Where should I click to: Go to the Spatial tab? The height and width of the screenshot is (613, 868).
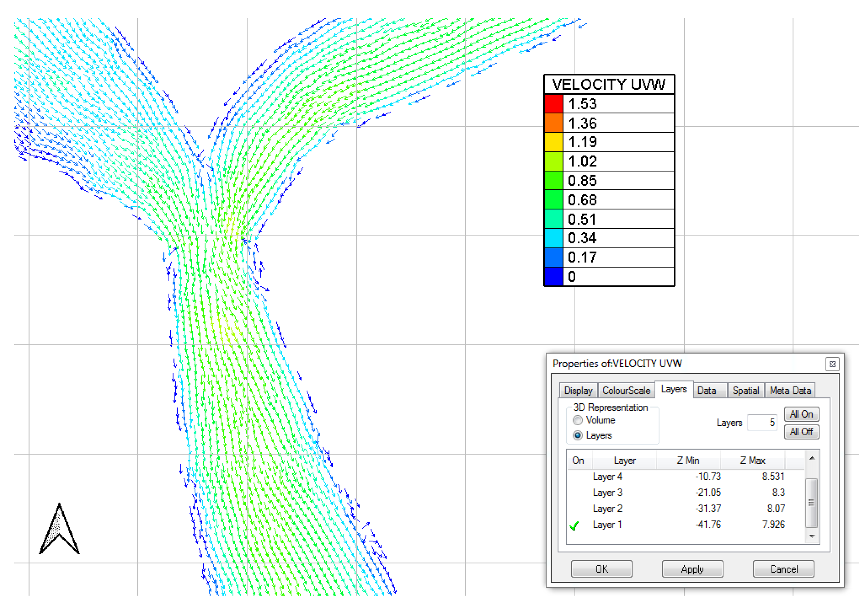coord(745,390)
